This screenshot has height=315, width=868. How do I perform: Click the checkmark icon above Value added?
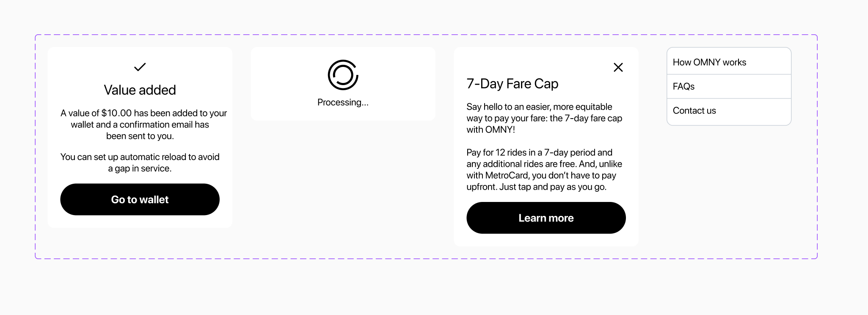click(x=140, y=67)
